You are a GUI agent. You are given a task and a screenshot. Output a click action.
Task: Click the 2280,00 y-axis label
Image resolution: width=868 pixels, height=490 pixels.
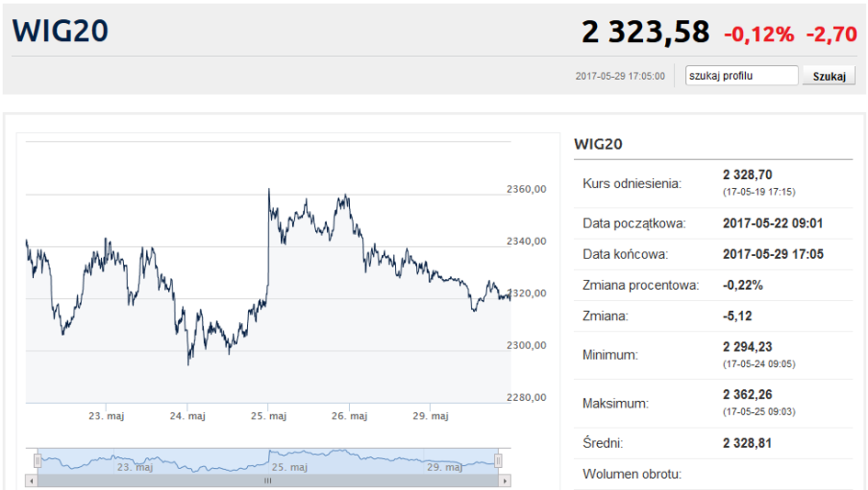pyautogui.click(x=526, y=397)
